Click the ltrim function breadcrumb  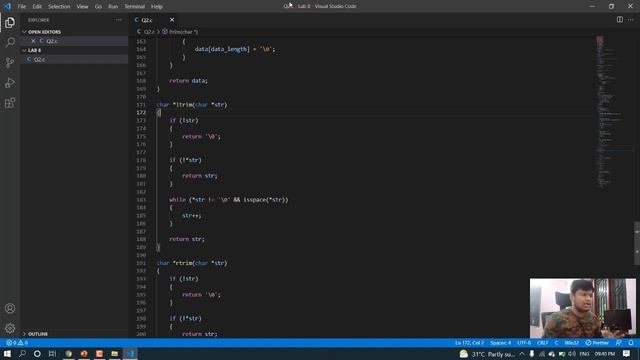(180, 31)
